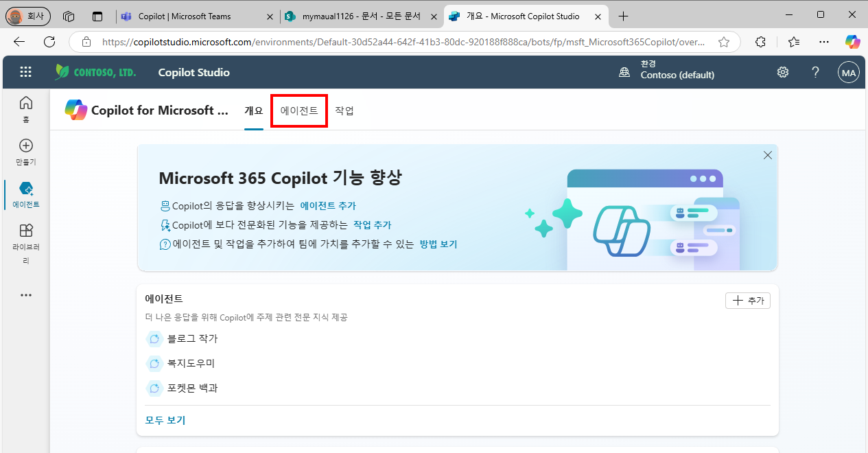Open the 에이전트 추가 link
Screen dimensions: 868x453
(x=328, y=205)
